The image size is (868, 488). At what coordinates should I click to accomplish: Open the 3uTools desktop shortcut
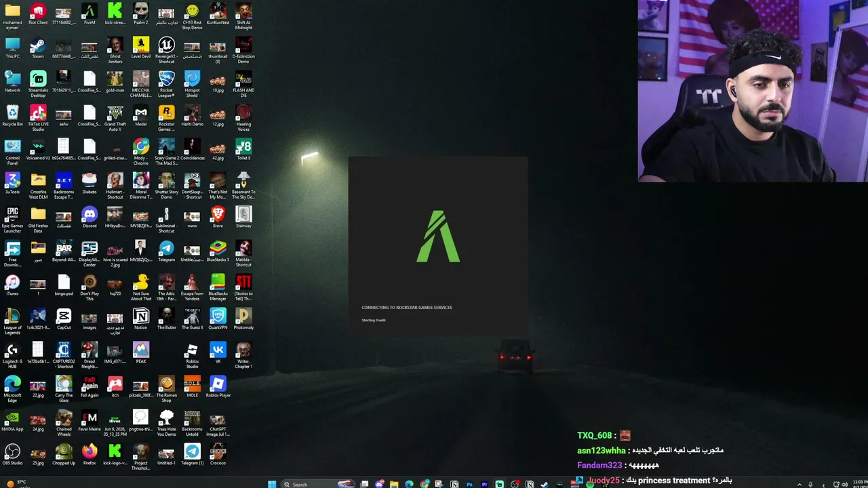pos(12,184)
